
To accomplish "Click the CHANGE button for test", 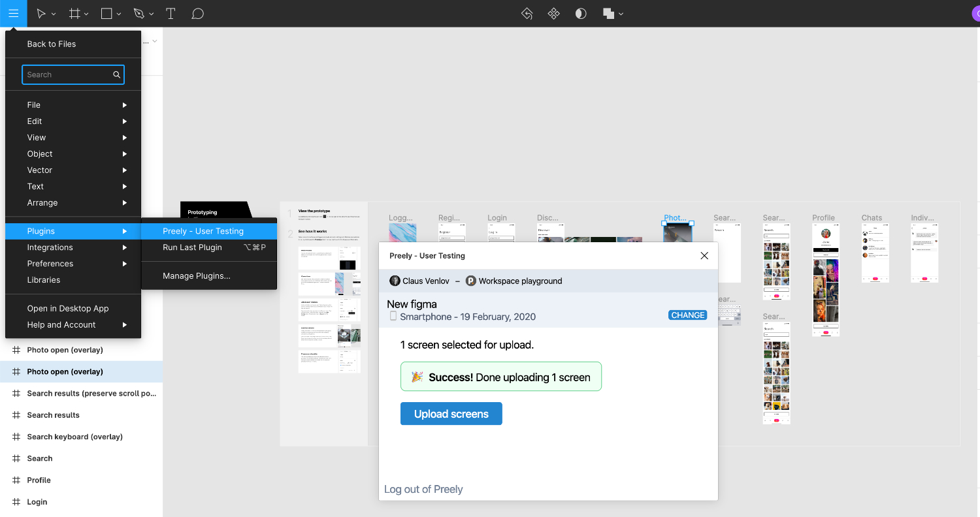I will [x=688, y=315].
